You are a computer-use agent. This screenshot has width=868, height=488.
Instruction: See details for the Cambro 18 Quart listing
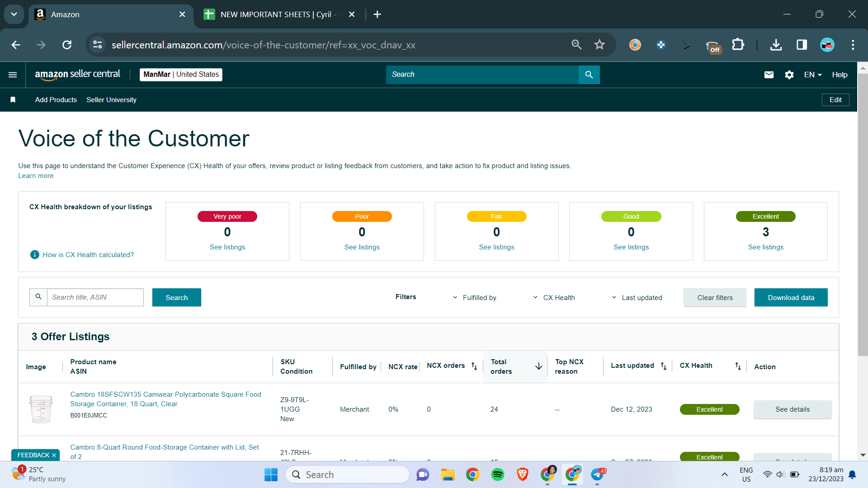pos(792,409)
